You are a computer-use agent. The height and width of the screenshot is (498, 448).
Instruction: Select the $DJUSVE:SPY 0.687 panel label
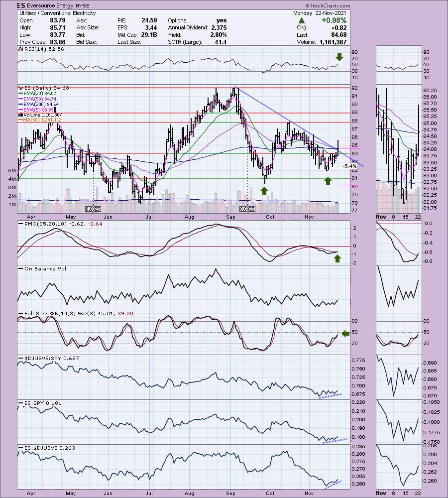pyautogui.click(x=49, y=358)
